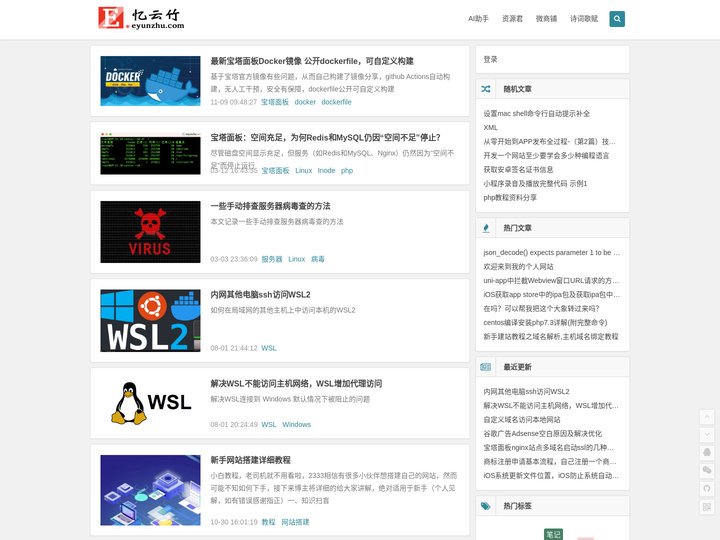The image size is (720, 540).
Task: Open the floating QQ penguin icon
Action: (707, 452)
